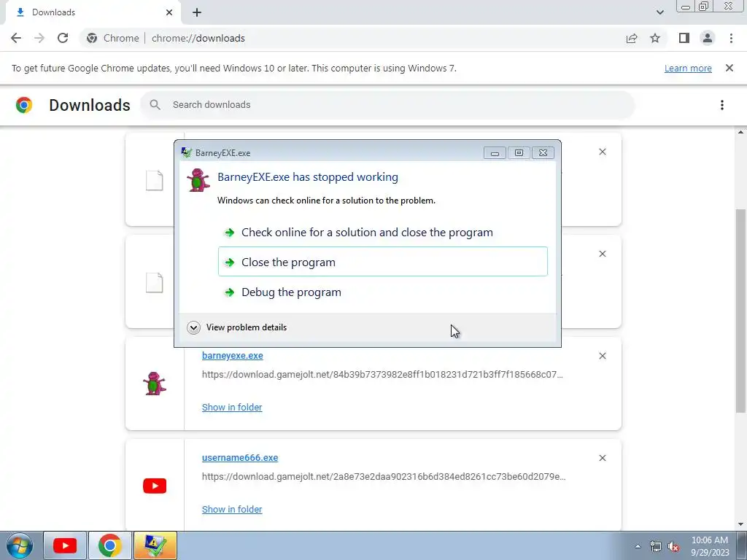
Task: Open the Learn more link
Action: point(688,68)
